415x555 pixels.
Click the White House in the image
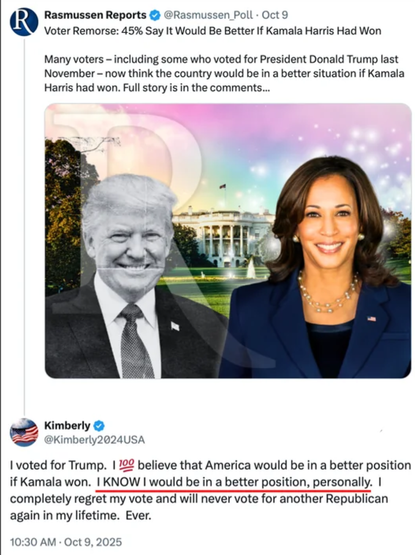pos(224,235)
